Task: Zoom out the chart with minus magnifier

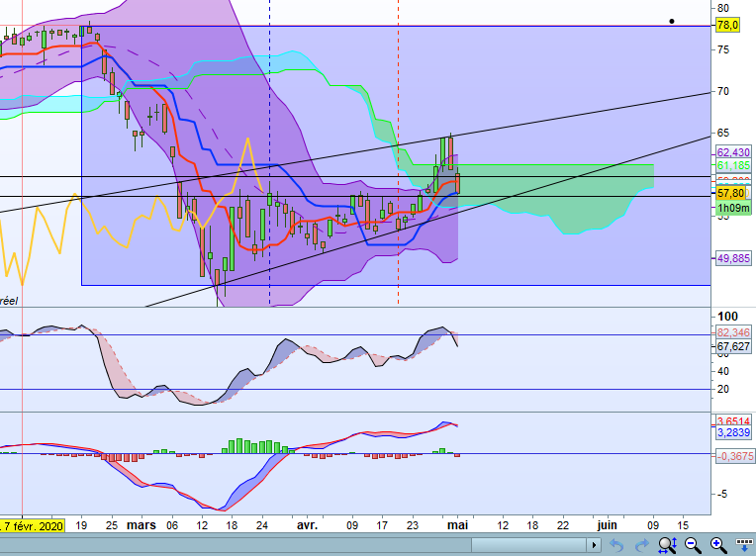Action: 693,545
